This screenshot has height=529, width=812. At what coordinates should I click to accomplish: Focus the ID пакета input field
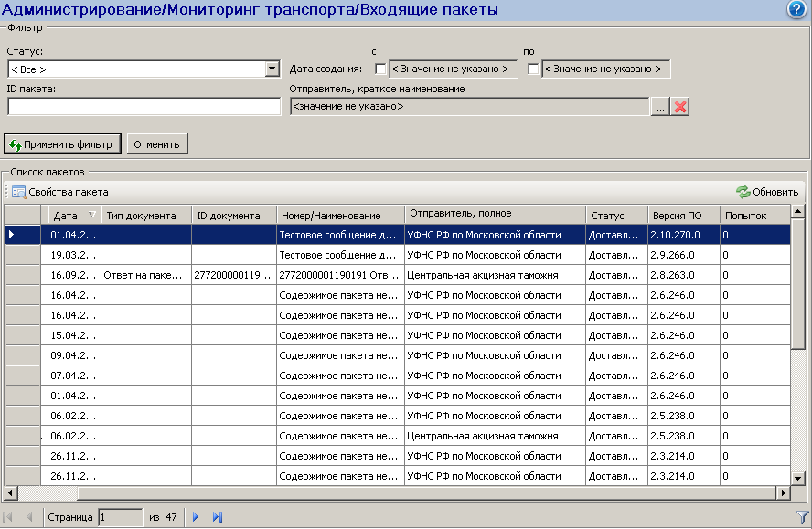click(144, 107)
